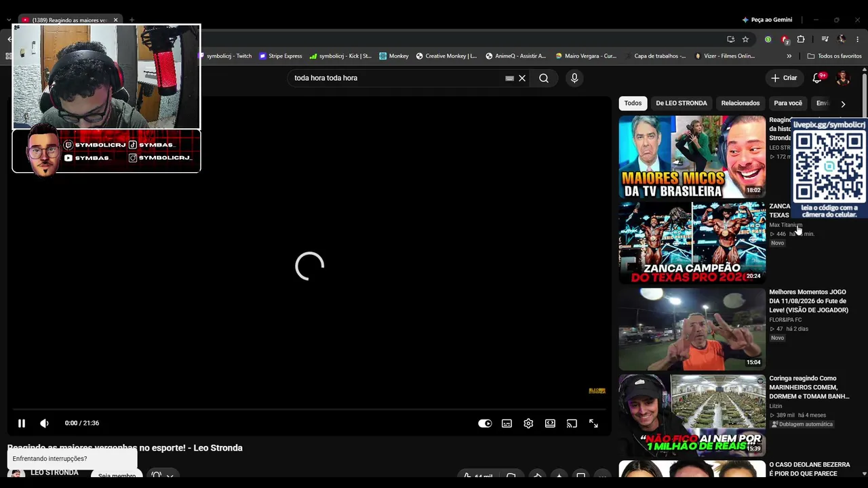Open the Chrome profile avatar
The image size is (868, 488).
842,39
